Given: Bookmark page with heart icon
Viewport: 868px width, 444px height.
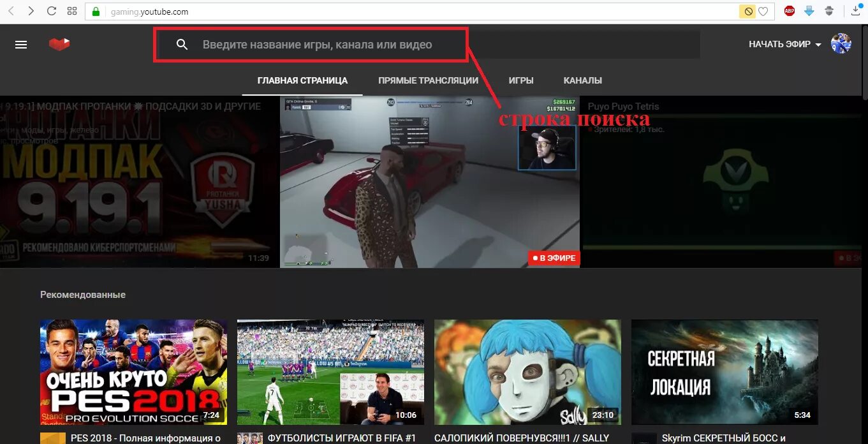Looking at the screenshot, I should 763,11.
